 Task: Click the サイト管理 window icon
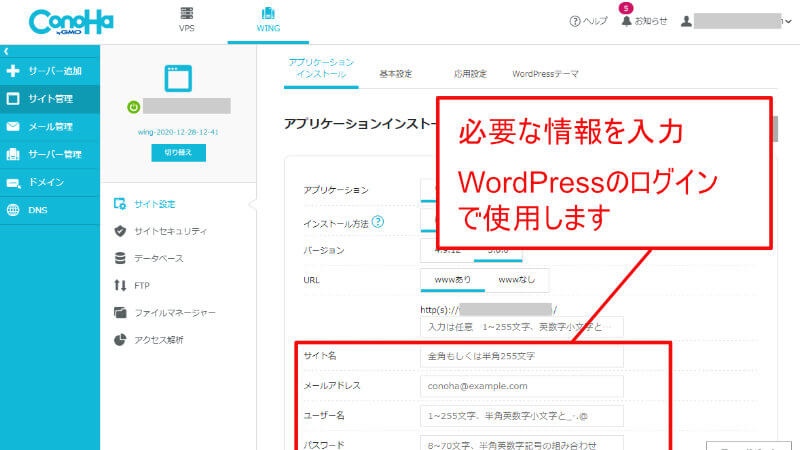coord(13,98)
